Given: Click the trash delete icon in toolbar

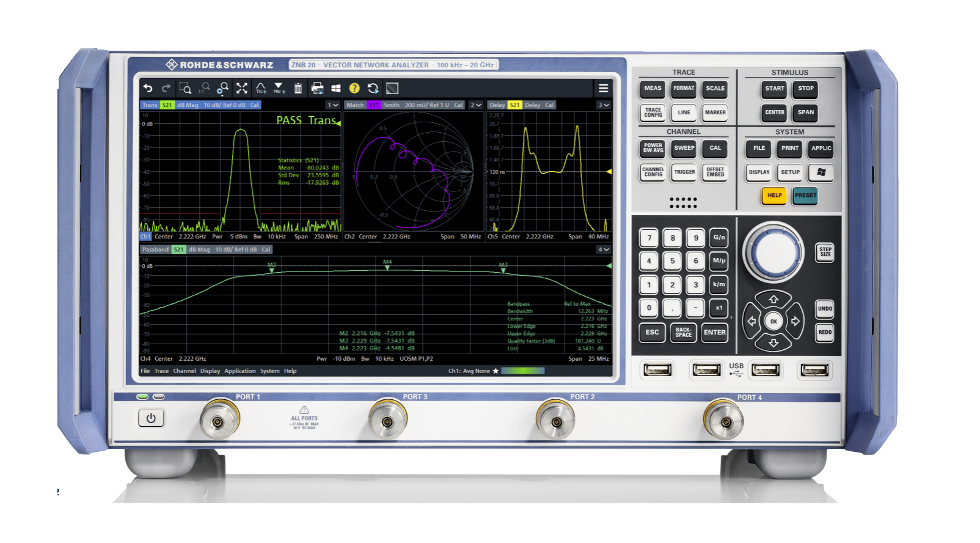Looking at the screenshot, I should 298,89.
